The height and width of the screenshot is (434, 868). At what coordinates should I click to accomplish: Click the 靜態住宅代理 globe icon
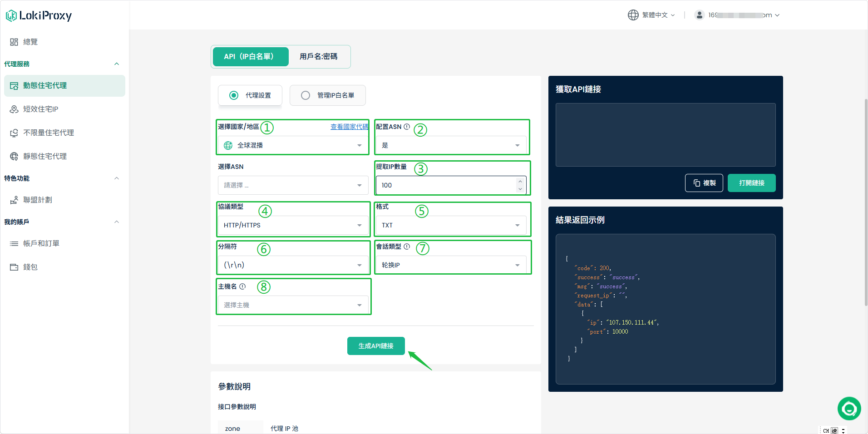[x=14, y=156]
